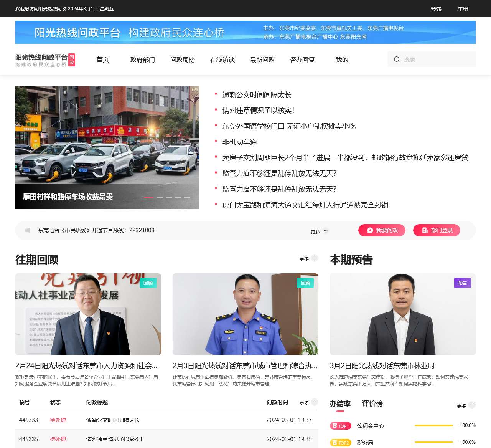Viewport: 491px width, 448px height.
Task: Switch to 评价榜 tab
Action: tap(372, 403)
